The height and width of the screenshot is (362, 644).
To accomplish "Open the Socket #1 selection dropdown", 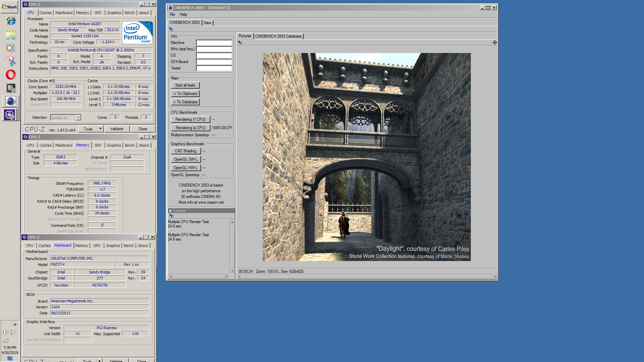I will [78, 117].
